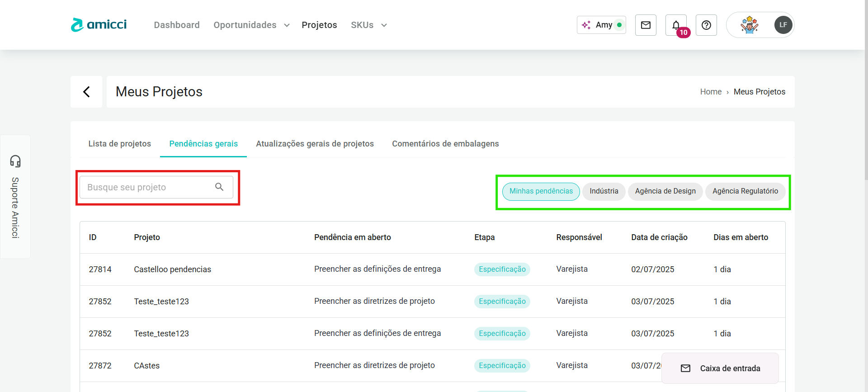Click the search magnifier icon
Screen dimensions: 868x392
pos(219,187)
